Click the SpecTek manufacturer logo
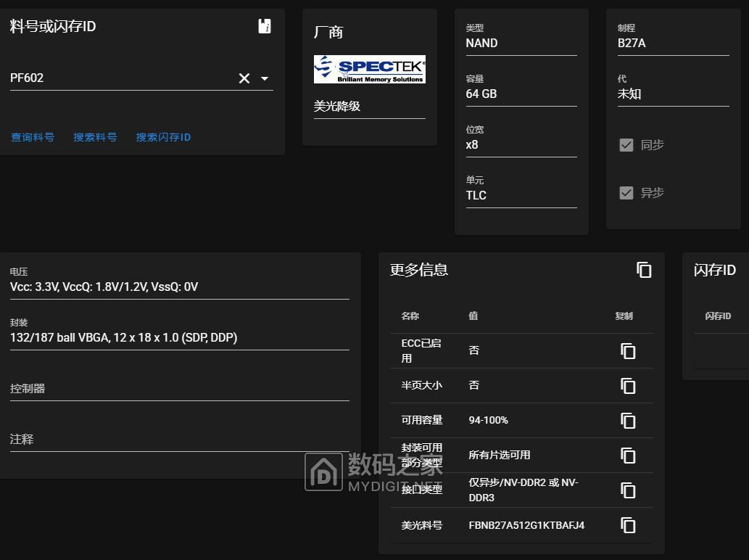 click(x=369, y=70)
